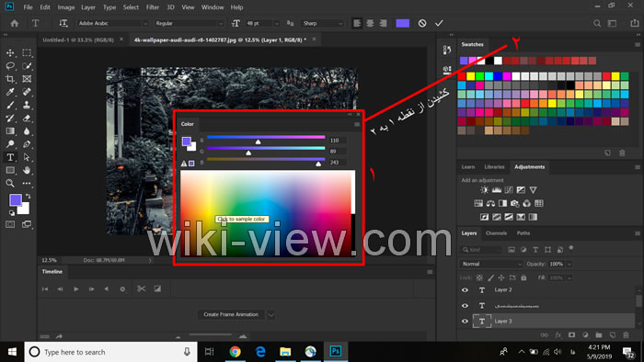Click the R value field 110
This screenshot has width=644, height=362.
338,141
